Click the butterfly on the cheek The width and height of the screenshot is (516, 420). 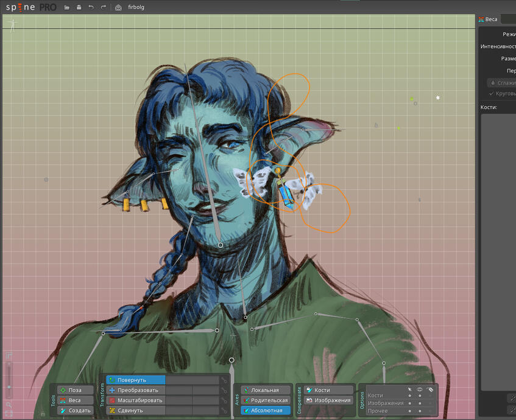252,181
